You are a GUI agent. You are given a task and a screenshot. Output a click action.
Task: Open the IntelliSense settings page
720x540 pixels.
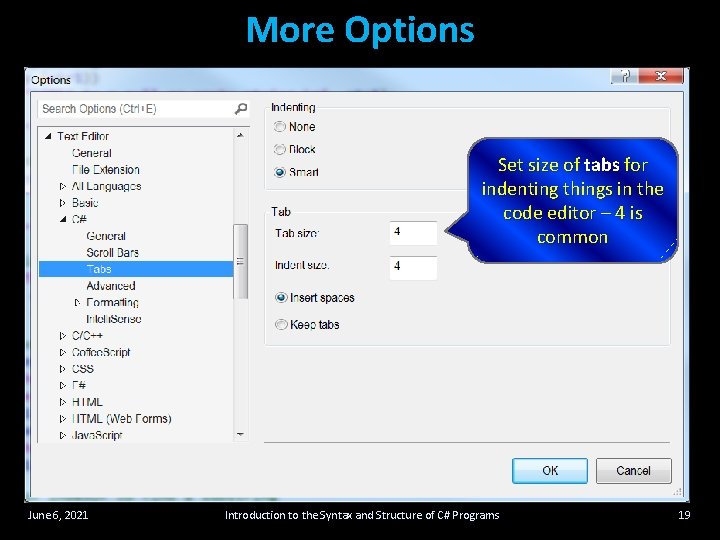(x=113, y=319)
